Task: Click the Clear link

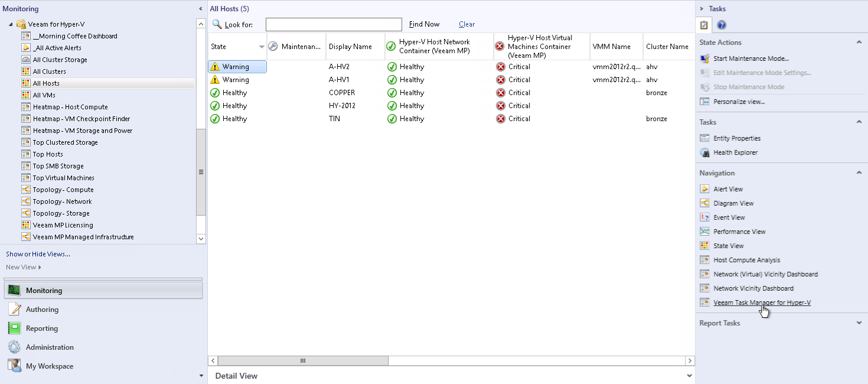Action: [466, 24]
